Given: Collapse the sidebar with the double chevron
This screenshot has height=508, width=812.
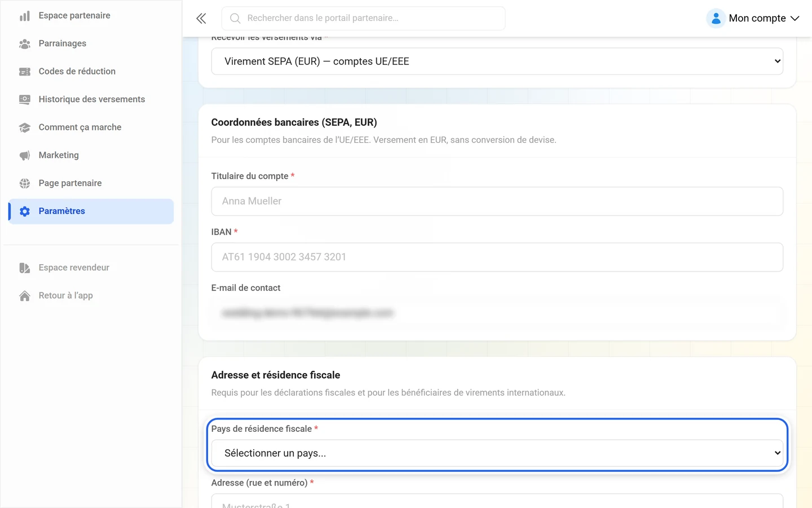Looking at the screenshot, I should [201, 19].
